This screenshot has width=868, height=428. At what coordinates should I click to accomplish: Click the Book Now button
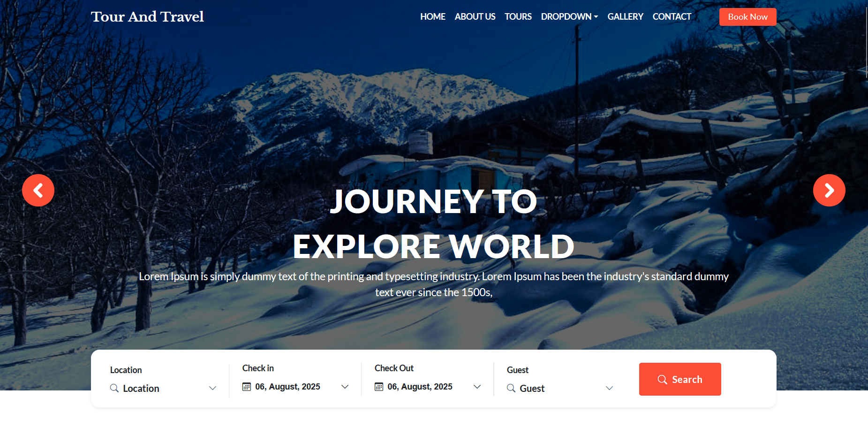[x=748, y=17]
